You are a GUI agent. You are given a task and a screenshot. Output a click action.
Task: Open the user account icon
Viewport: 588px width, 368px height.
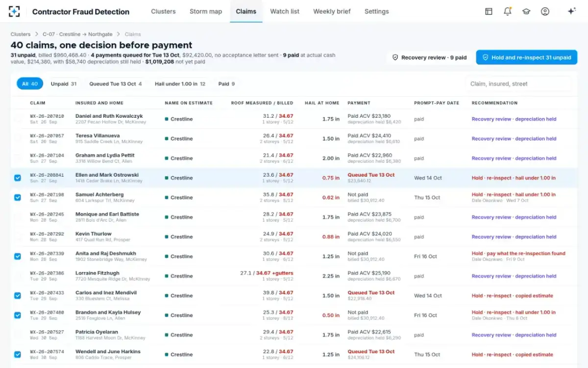[x=545, y=11]
